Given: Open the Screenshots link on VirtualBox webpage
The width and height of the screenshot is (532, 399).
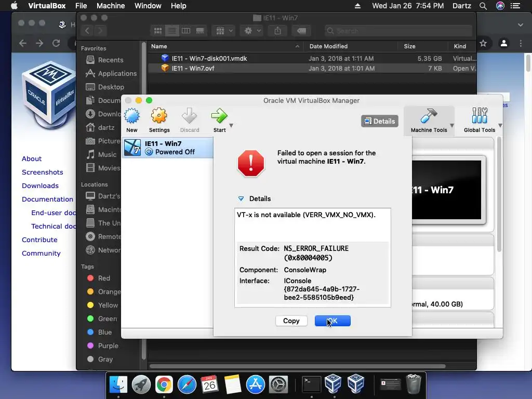Looking at the screenshot, I should (43, 172).
